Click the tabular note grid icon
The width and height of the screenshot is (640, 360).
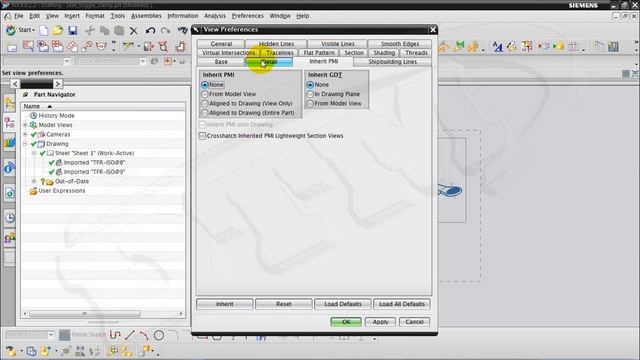pos(613,47)
